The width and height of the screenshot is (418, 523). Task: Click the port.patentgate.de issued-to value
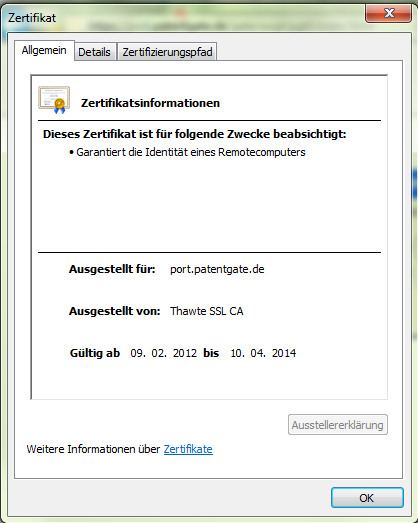[217, 269]
